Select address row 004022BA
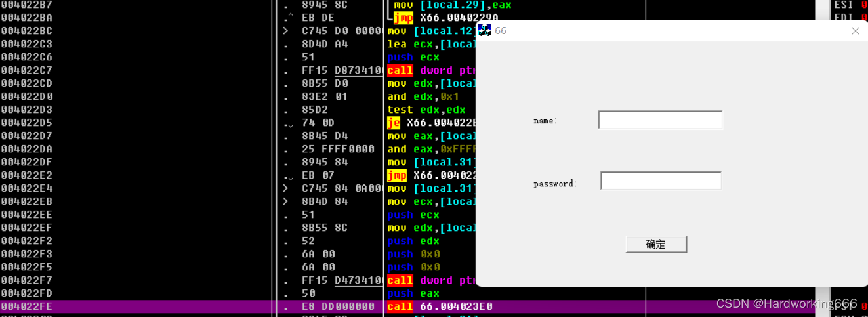This screenshot has width=868, height=317. click(27, 18)
